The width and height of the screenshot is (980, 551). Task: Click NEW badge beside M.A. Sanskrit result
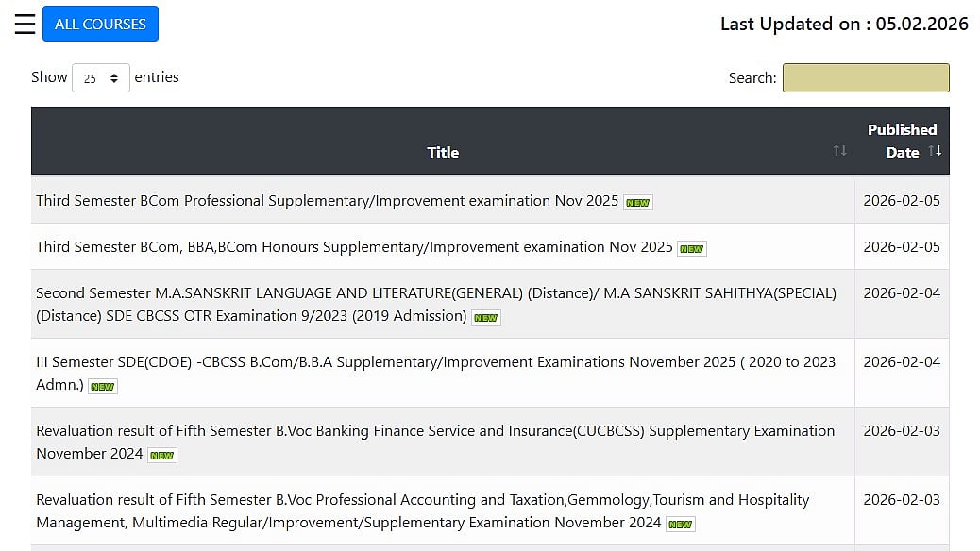coord(486,318)
